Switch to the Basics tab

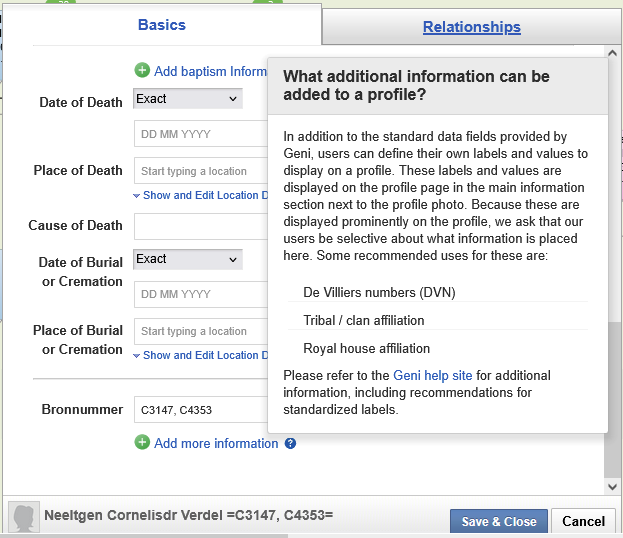tap(161, 25)
